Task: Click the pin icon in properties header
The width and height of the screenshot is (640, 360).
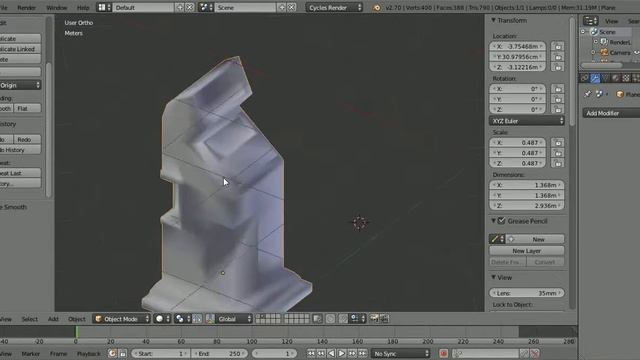Action: 588,94
